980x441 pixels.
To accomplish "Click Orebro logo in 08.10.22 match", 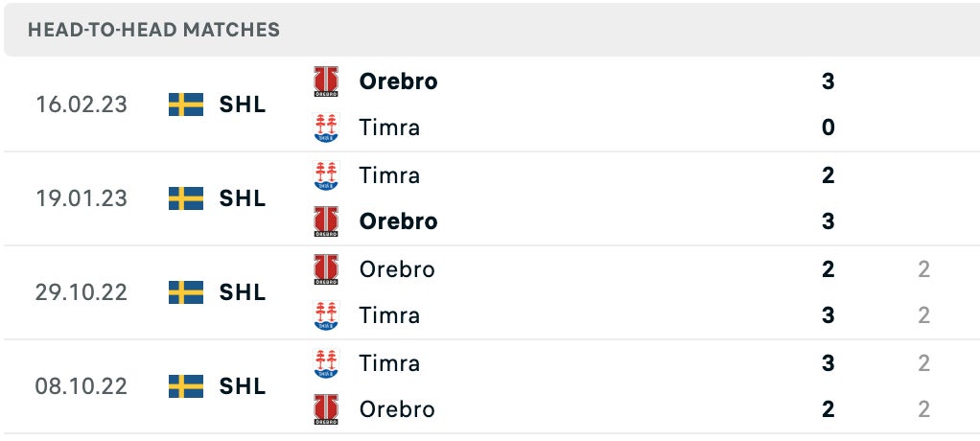I will [326, 409].
